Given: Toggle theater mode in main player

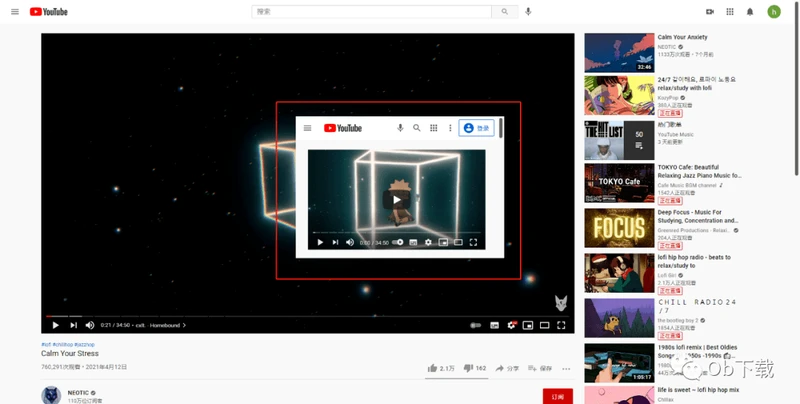Looking at the screenshot, I should [x=544, y=325].
